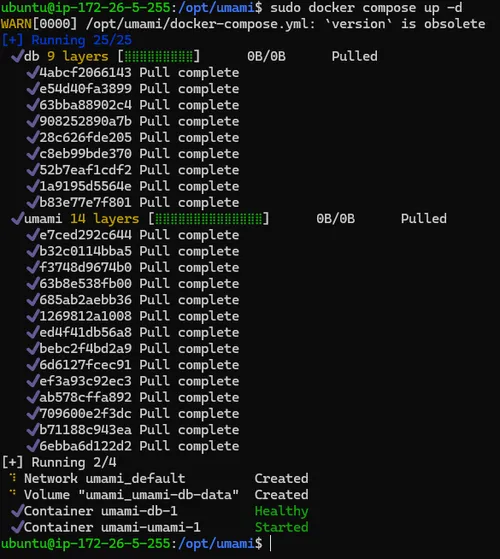Click the checkmark next to db 9 layers
Image resolution: width=500 pixels, height=559 pixels.
17,56
